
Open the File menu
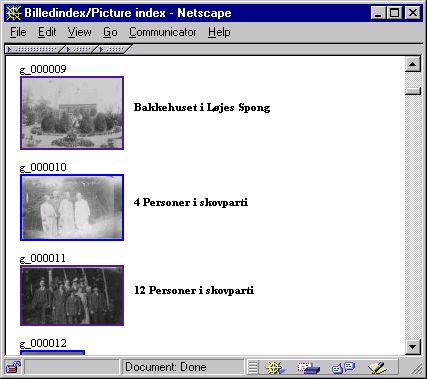pyautogui.click(x=18, y=32)
